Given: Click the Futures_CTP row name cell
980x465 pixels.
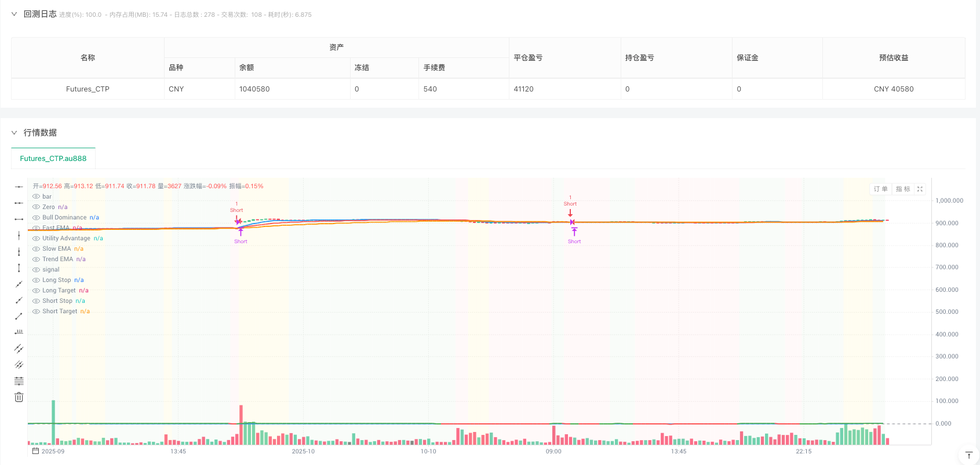Looking at the screenshot, I should [x=88, y=89].
